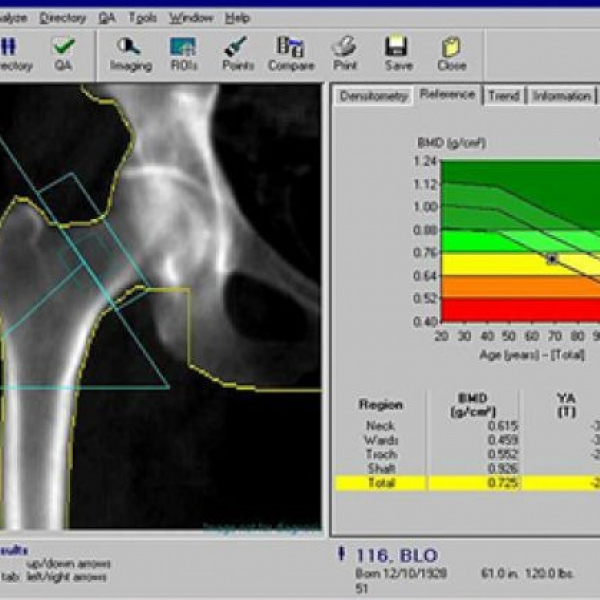Show the Information tab

[x=561, y=96]
